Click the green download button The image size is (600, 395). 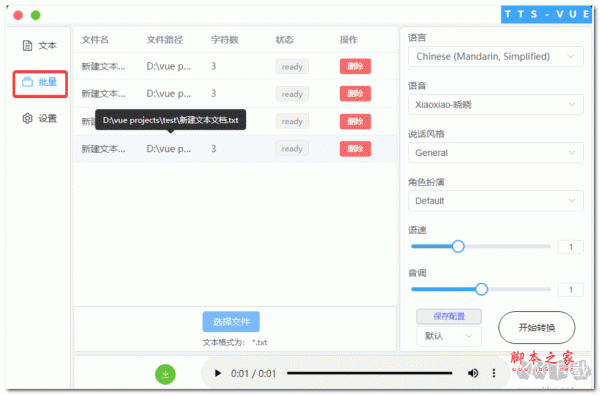click(x=165, y=374)
